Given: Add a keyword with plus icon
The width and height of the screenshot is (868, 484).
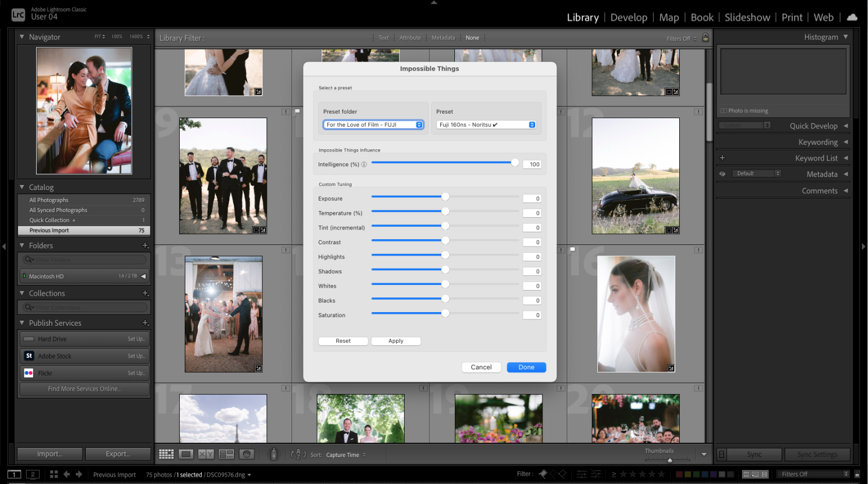Looking at the screenshot, I should [x=722, y=158].
